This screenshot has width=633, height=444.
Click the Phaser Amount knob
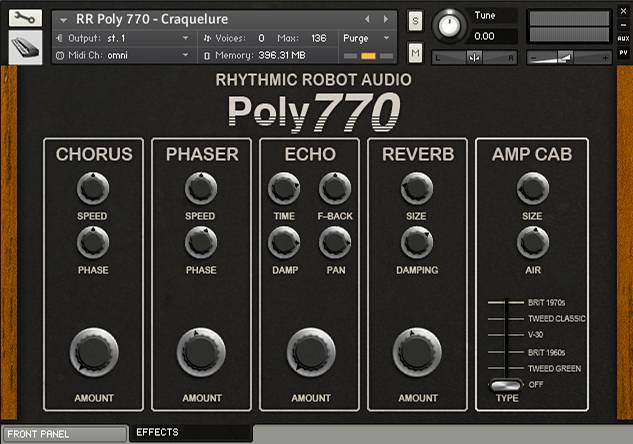201,352
